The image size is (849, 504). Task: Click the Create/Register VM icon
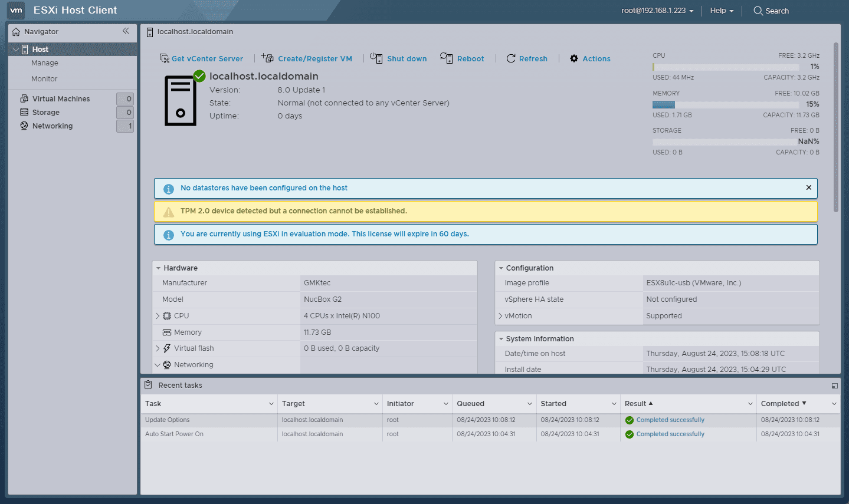268,58
